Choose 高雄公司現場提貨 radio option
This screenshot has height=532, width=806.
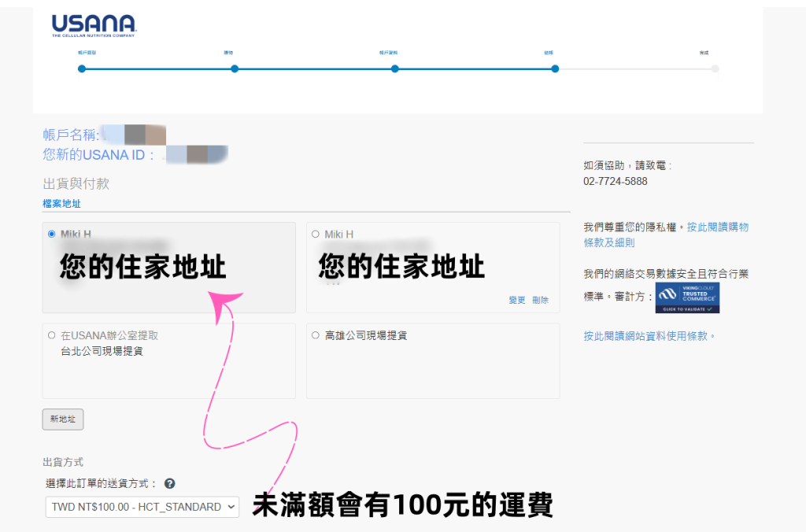(316, 335)
